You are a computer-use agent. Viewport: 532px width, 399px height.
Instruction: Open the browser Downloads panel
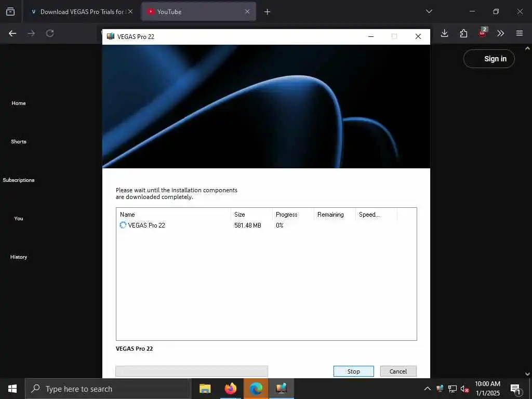pyautogui.click(x=445, y=33)
